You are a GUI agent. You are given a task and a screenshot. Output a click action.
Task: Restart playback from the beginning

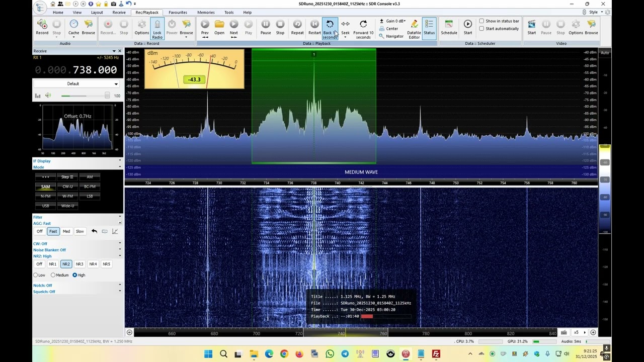click(x=314, y=28)
